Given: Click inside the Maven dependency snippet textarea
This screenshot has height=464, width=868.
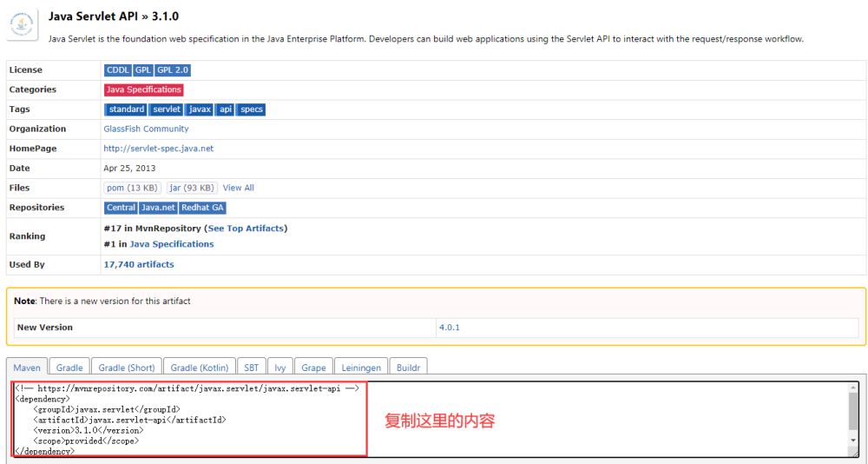Looking at the screenshot, I should pos(521,419).
